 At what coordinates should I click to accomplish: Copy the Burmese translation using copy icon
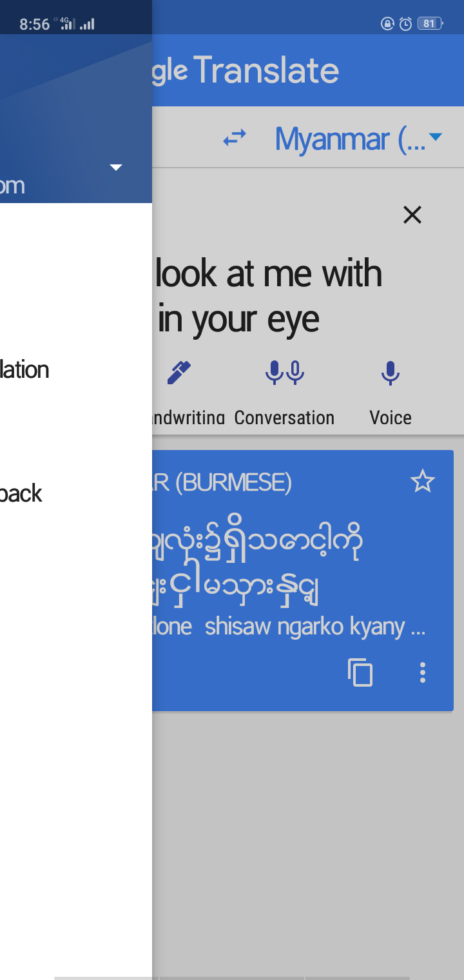coord(360,672)
